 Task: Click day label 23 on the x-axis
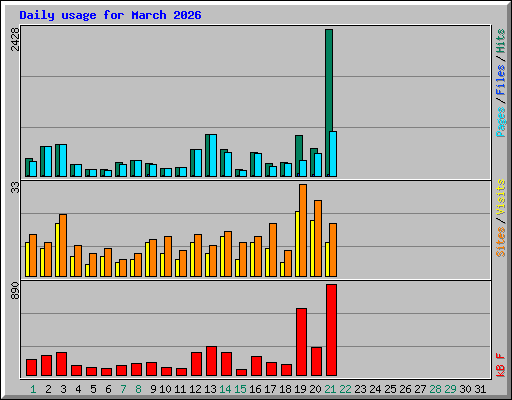point(360,389)
